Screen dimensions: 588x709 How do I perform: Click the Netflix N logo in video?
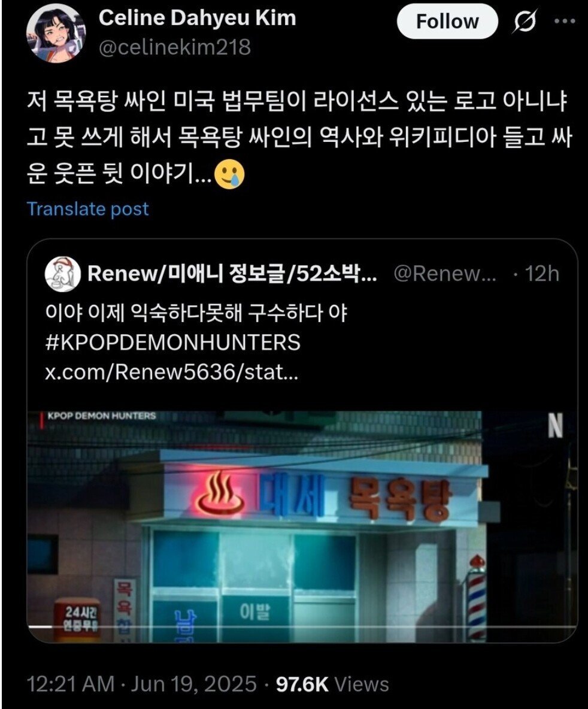point(556,426)
